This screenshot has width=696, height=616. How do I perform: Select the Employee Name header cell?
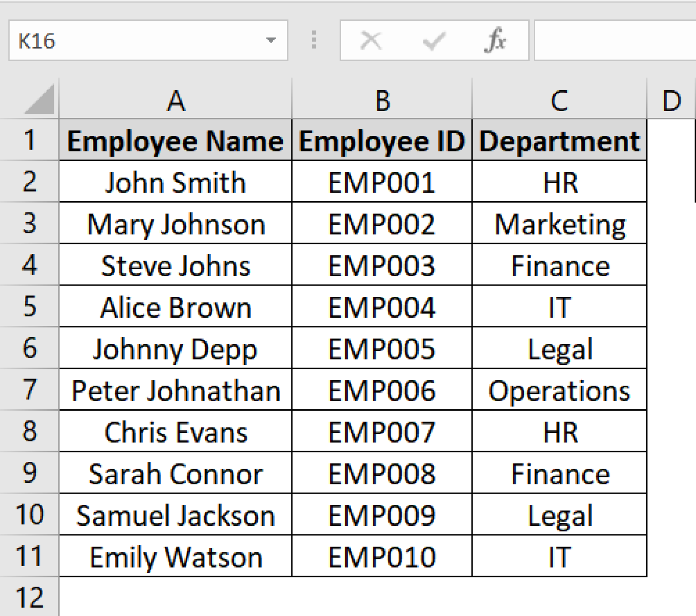coord(176,140)
